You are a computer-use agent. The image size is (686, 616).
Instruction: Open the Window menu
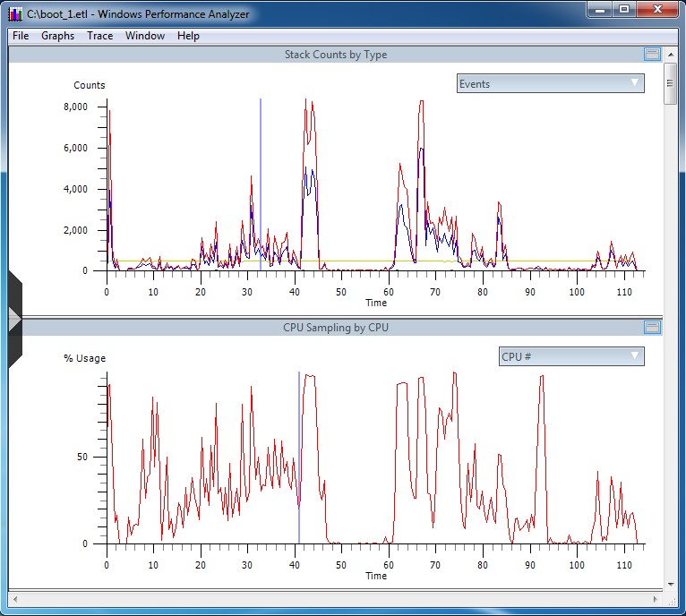pos(145,36)
